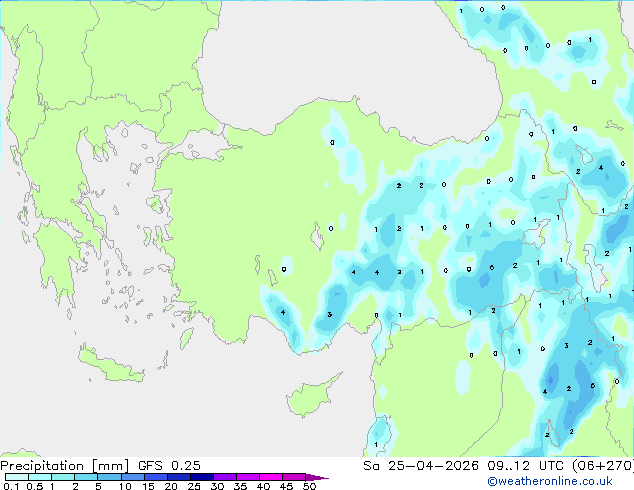
Task: Click the legend label '10'
Action: (125, 486)
